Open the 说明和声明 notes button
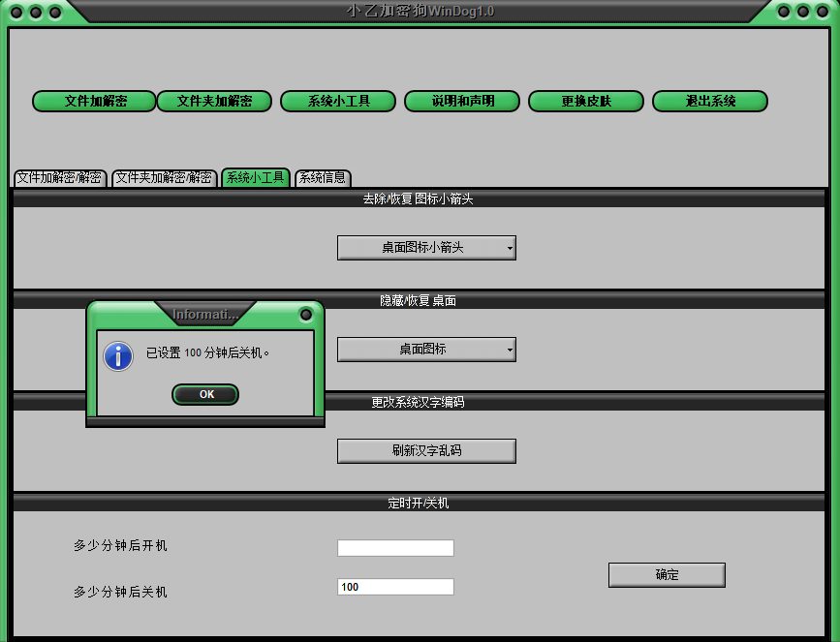Screen dimensions: 840x642 [462, 102]
